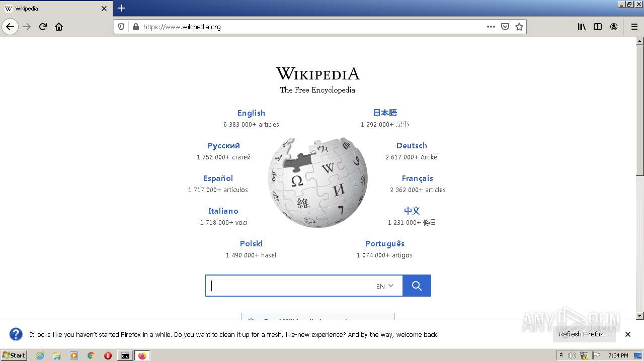The image size is (644, 362).
Task: Open a new tab with plus button
Action: (x=121, y=8)
